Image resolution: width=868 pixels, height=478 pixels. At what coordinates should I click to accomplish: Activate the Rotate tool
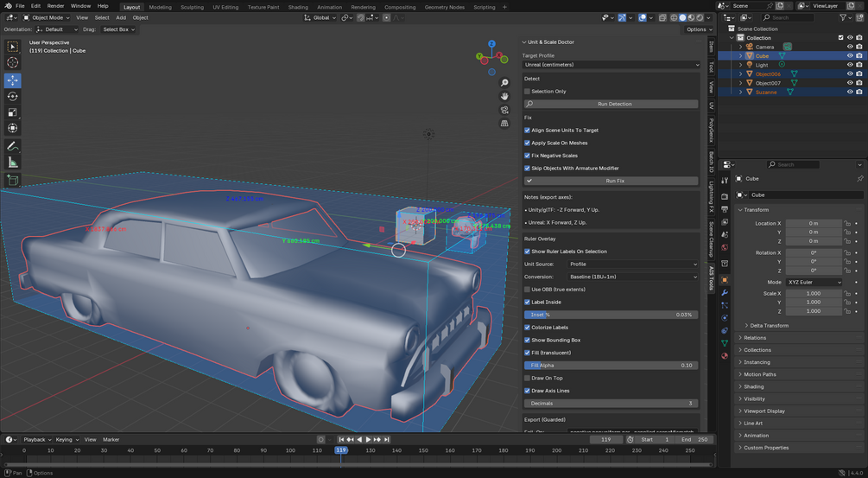click(x=12, y=96)
